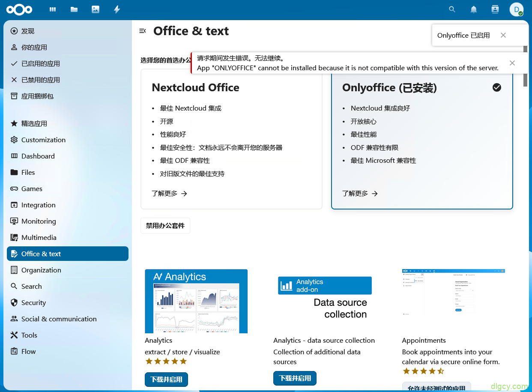Screen dimensions: 532x392
Task: Open the notifications bell icon
Action: click(474, 9)
